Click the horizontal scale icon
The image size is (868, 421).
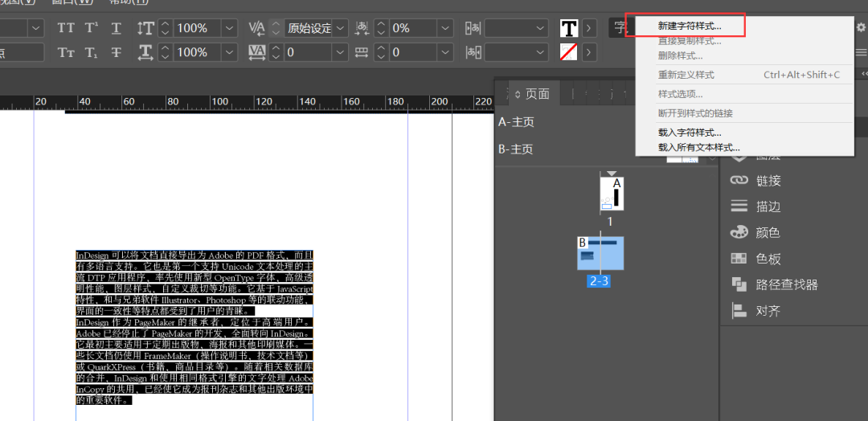point(145,52)
